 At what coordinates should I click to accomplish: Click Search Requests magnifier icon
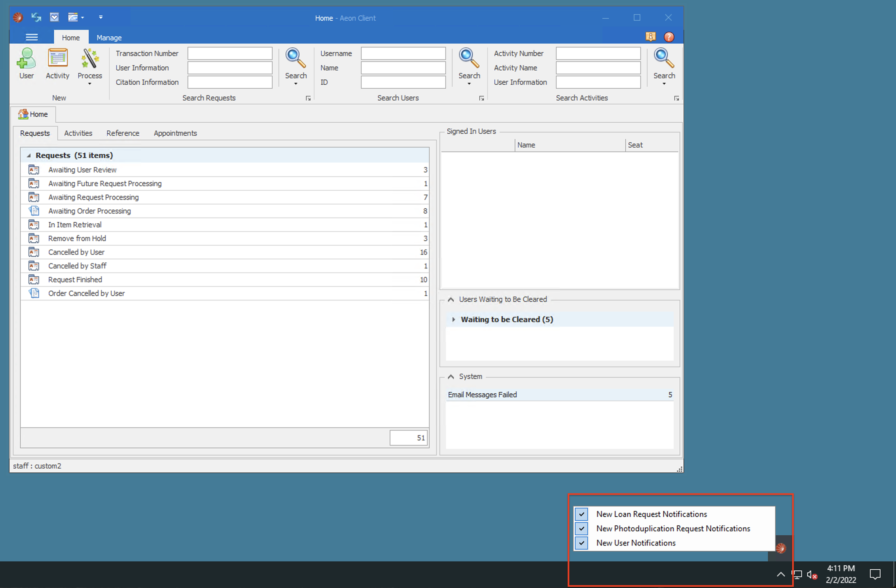[x=296, y=58]
